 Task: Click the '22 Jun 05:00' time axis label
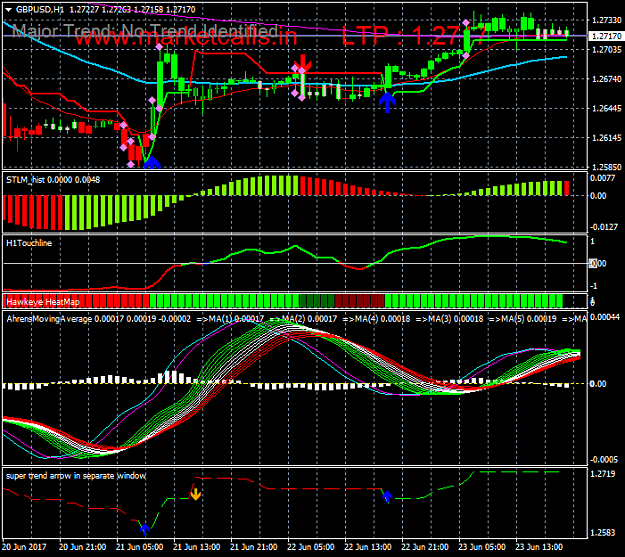pyautogui.click(x=311, y=547)
